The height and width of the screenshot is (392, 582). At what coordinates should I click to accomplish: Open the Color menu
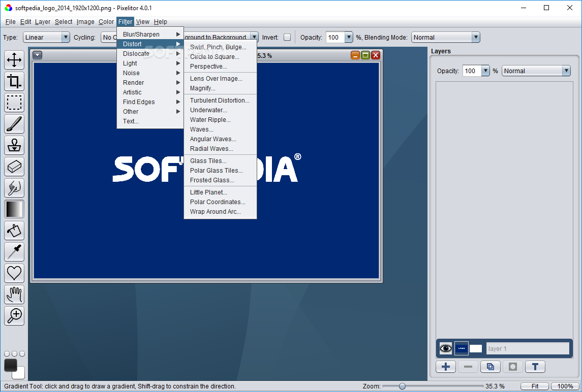click(106, 21)
